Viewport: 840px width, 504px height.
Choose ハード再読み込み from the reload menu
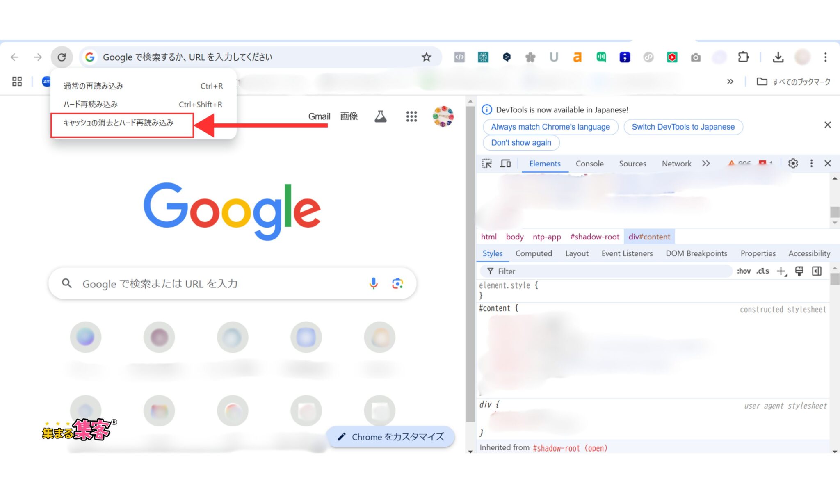[143, 105]
